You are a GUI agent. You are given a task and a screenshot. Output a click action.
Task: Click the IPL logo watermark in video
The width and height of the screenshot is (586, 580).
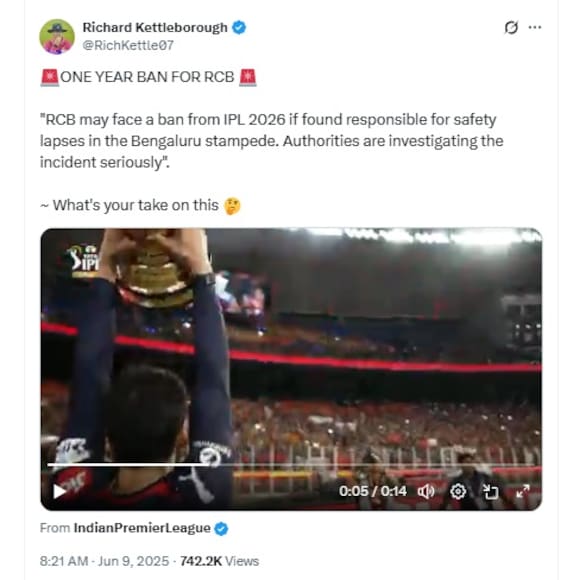(84, 259)
